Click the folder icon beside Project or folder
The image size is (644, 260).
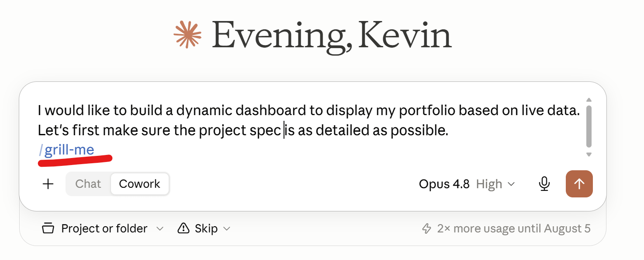pyautogui.click(x=48, y=228)
